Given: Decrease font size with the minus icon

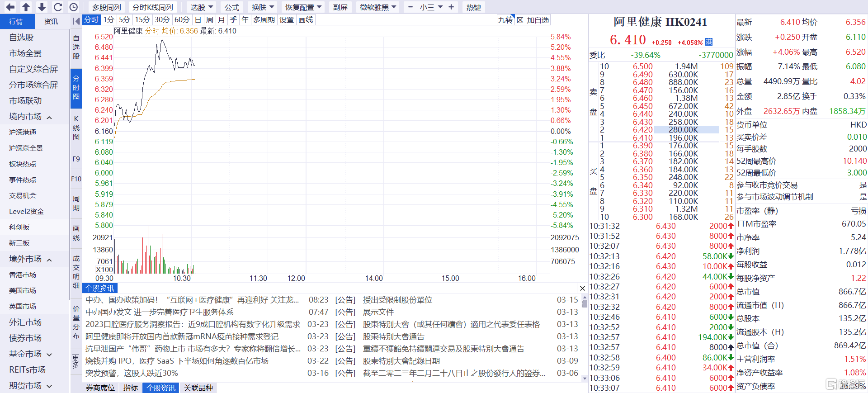Looking at the screenshot, I should coord(410,7).
